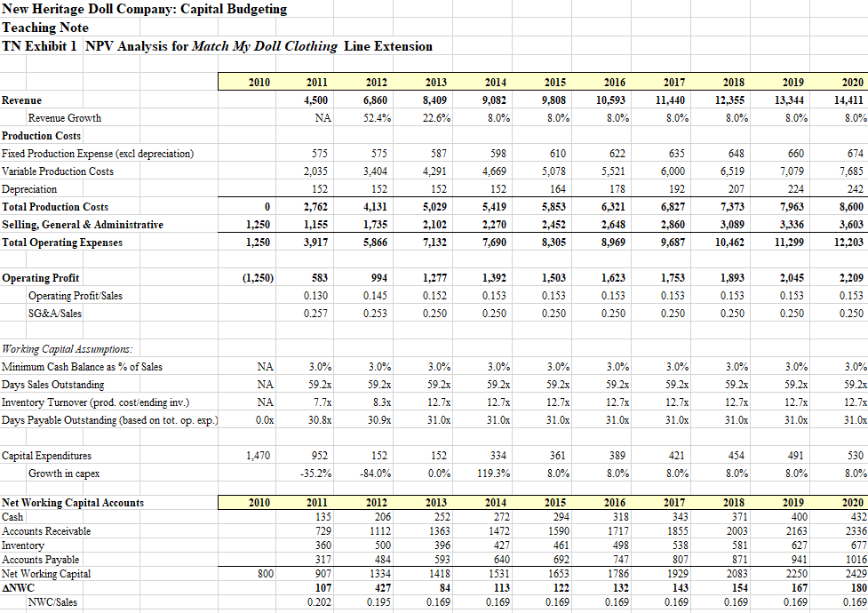Click the Minimum Cash Balance as % of Sales label
The image size is (868, 613).
(x=83, y=366)
